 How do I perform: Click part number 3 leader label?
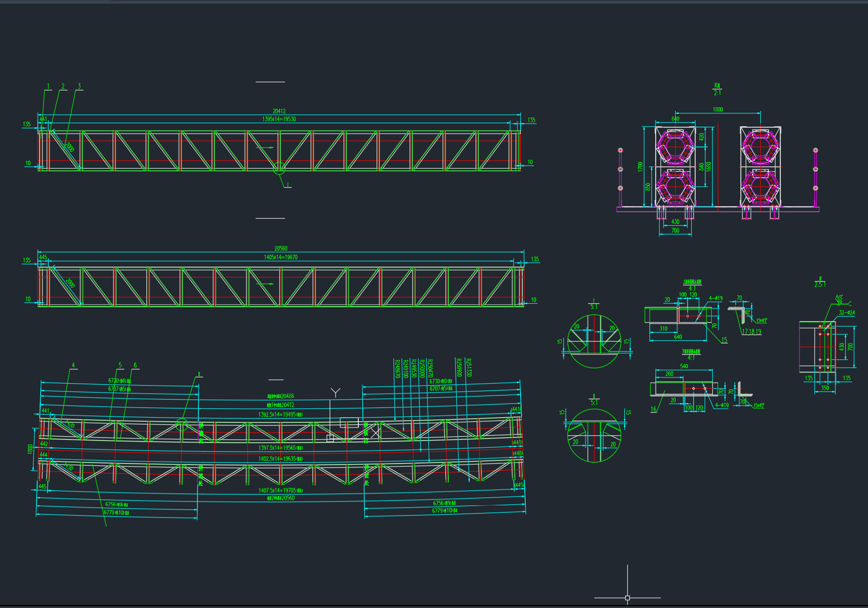[x=79, y=86]
